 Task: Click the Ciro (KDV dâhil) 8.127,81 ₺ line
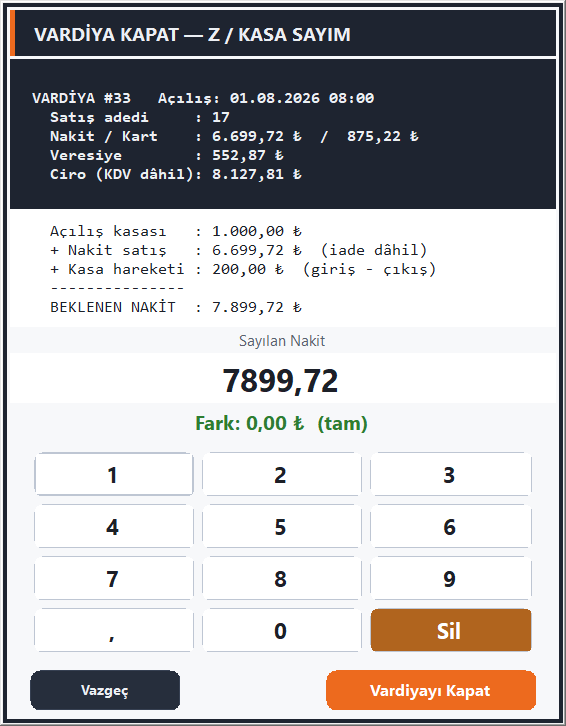(x=176, y=174)
